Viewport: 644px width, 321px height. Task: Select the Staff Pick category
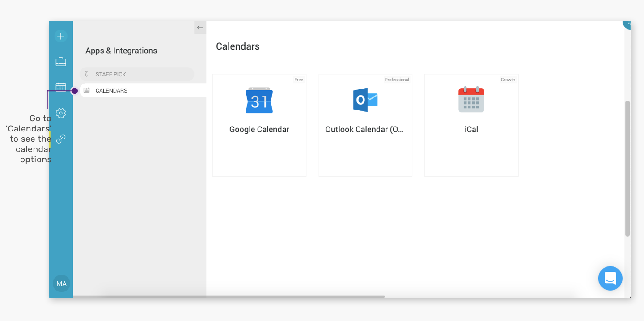click(x=137, y=74)
